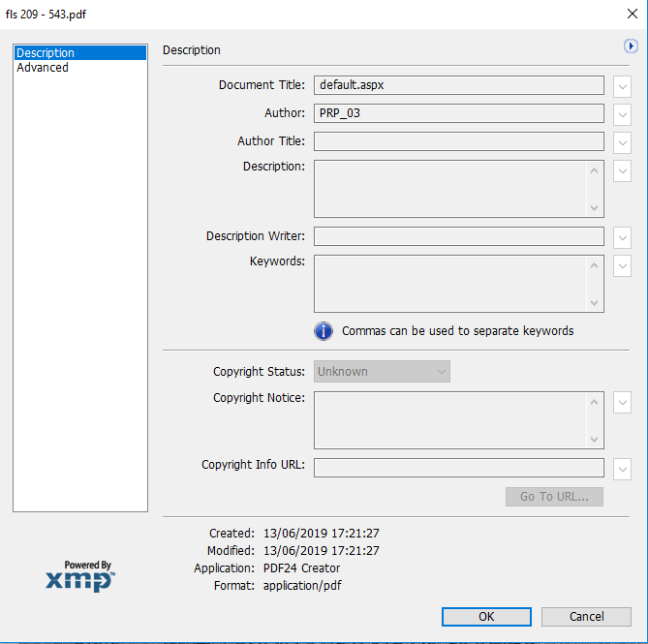Click the Go To URL... button
The height and width of the screenshot is (644, 648).
pyautogui.click(x=554, y=496)
